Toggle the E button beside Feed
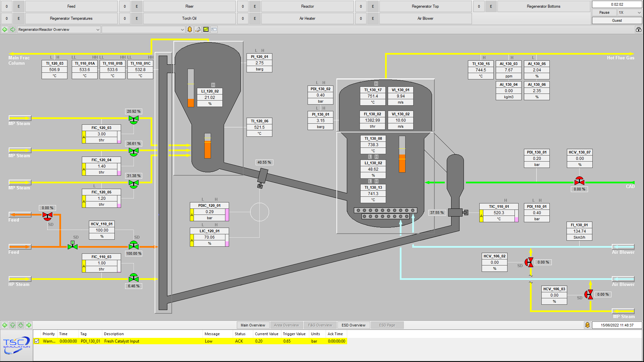644x362 pixels. 18,6
